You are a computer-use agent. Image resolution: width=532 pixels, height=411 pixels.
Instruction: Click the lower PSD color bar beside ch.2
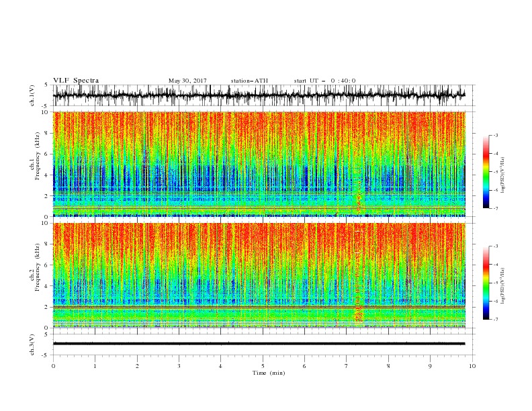(x=486, y=283)
